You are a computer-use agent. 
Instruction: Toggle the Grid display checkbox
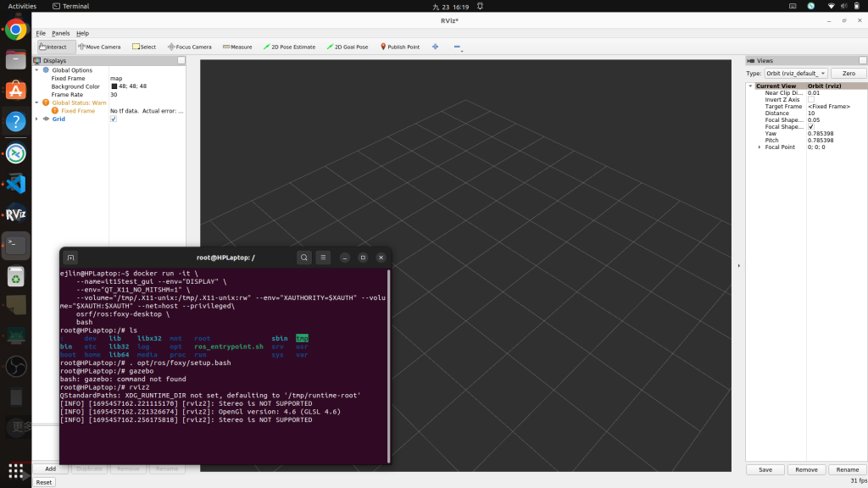pyautogui.click(x=114, y=119)
